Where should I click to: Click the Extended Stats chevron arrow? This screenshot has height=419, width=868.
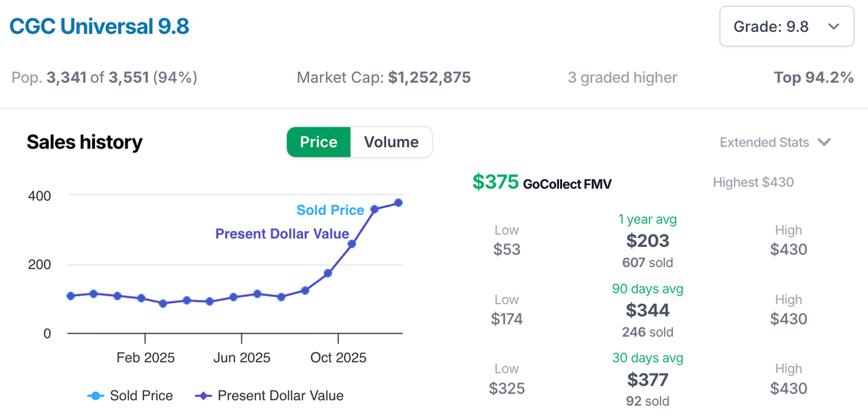click(824, 142)
